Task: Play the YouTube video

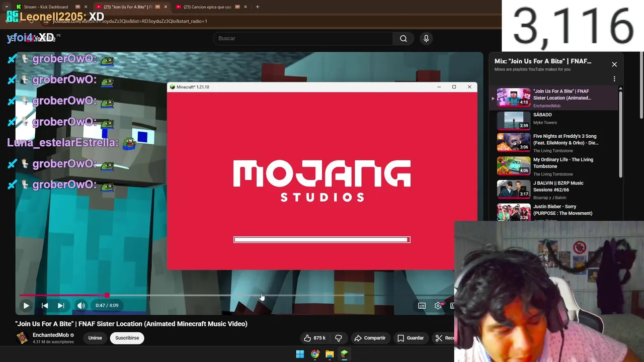Action: 26,305
